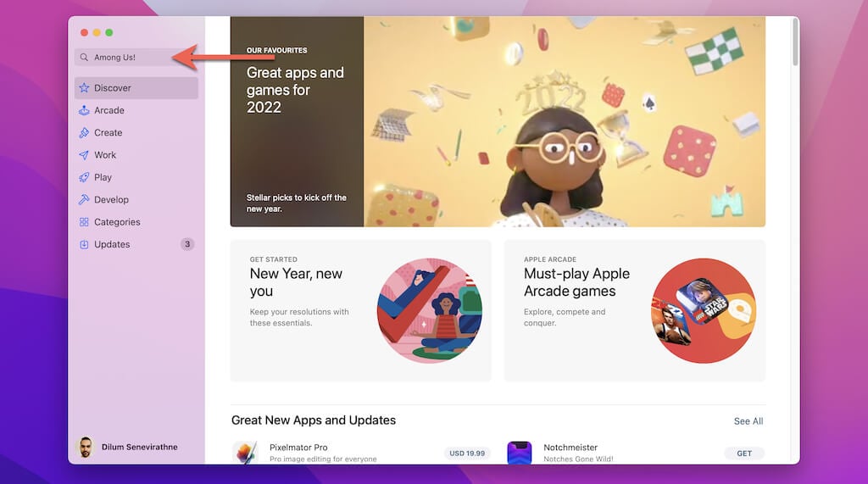
Task: Click the vertical scrollbar thumb
Action: tap(795, 42)
